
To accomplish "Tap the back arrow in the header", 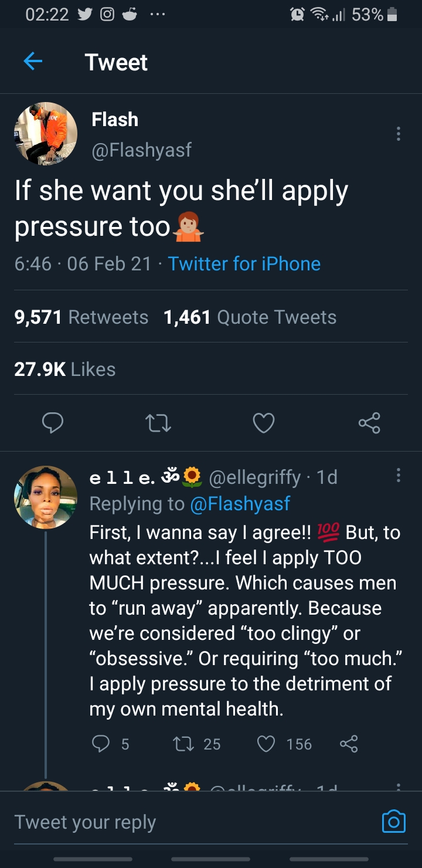I will coord(33,62).
